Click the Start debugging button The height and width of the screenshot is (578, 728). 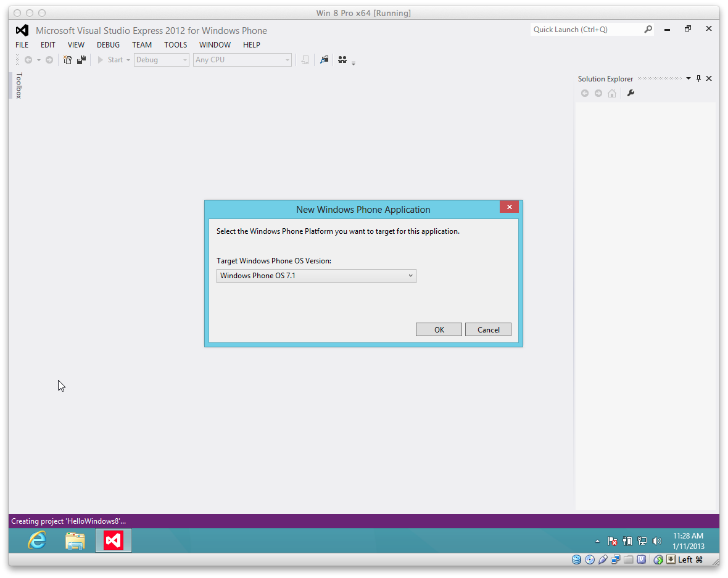click(x=110, y=60)
